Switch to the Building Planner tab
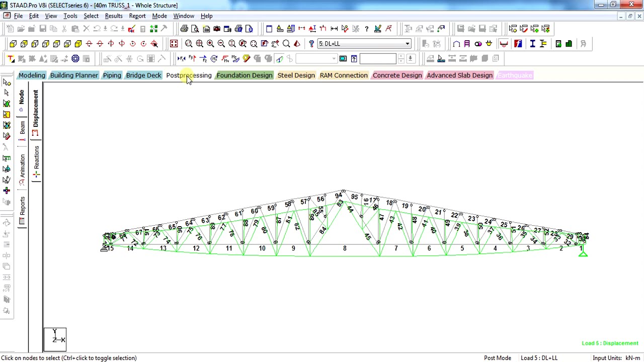644x362 pixels. coord(74,75)
